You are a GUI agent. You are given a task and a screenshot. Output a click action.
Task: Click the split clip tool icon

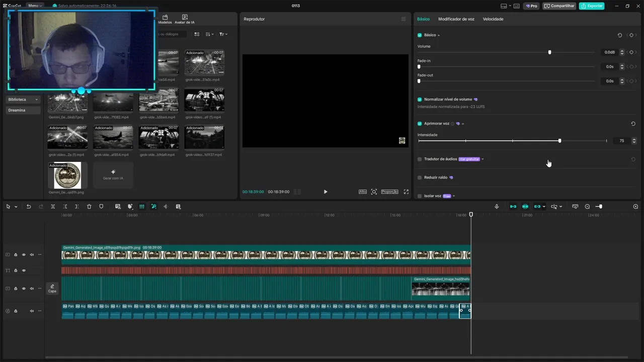[53, 207]
